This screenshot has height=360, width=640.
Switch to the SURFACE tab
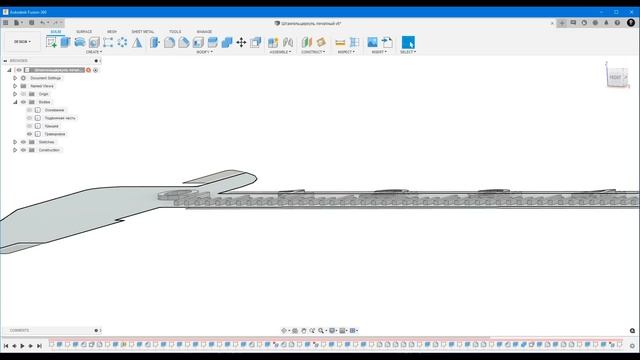[x=84, y=31]
